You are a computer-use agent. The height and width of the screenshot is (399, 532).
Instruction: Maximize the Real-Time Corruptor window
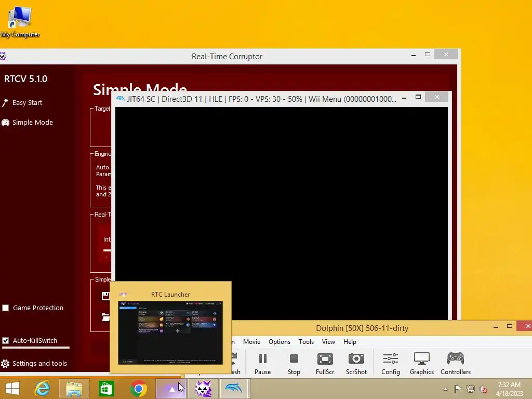coord(428,54)
